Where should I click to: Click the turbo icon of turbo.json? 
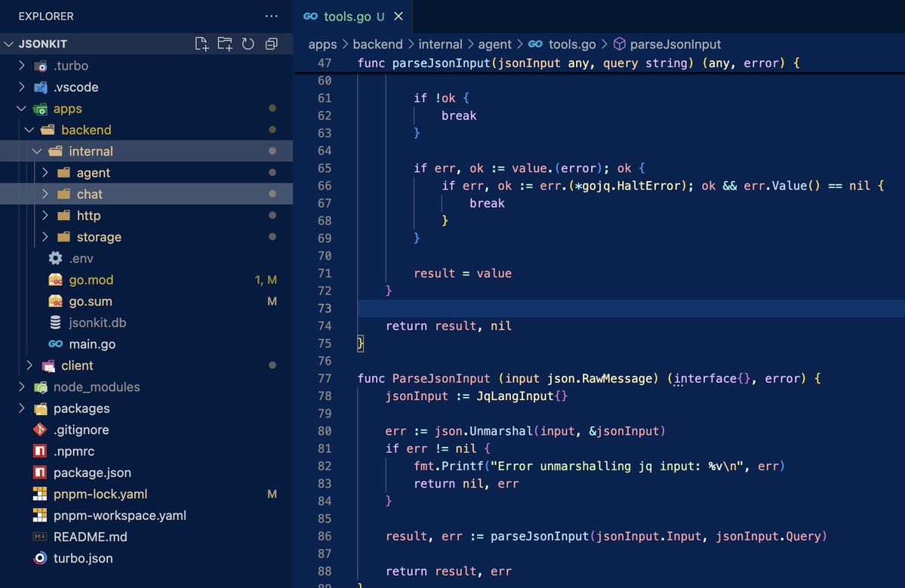point(40,558)
